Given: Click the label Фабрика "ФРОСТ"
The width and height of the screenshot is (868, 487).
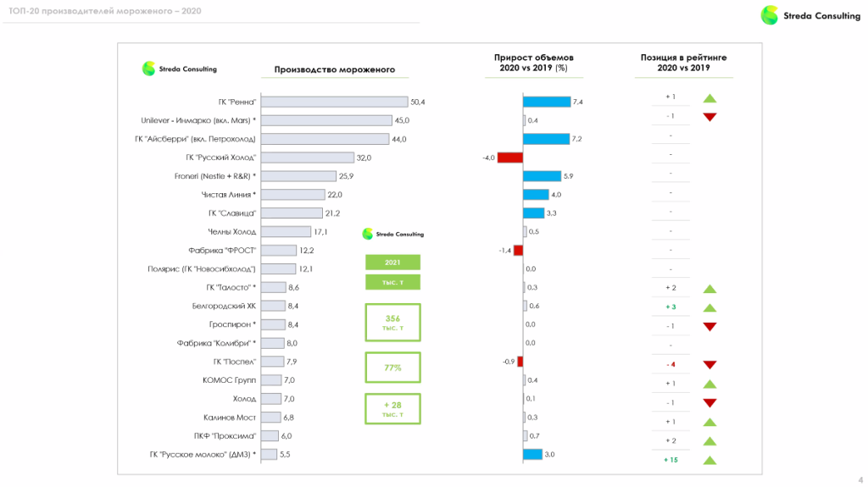Looking at the screenshot, I should click(x=222, y=250).
